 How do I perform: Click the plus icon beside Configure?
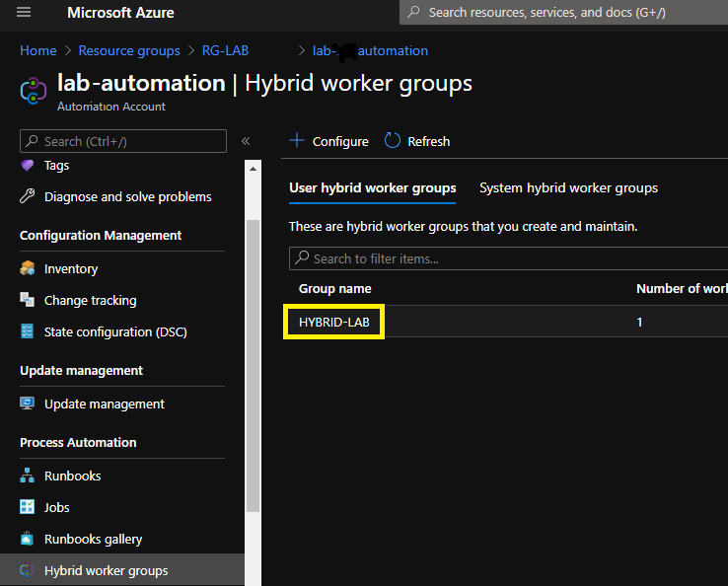297,140
